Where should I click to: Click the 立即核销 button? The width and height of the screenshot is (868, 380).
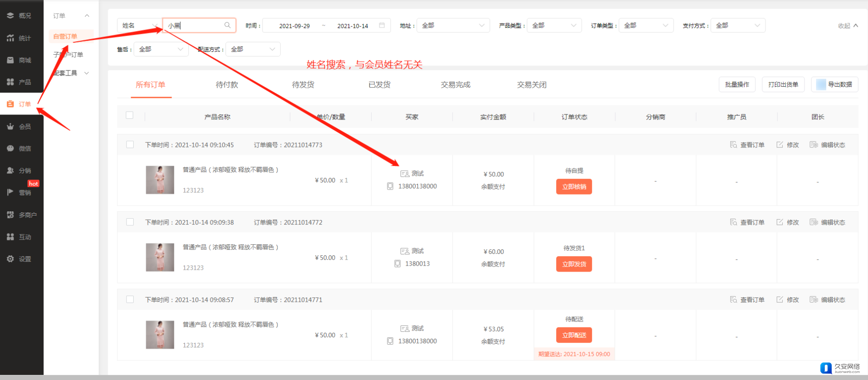(574, 187)
